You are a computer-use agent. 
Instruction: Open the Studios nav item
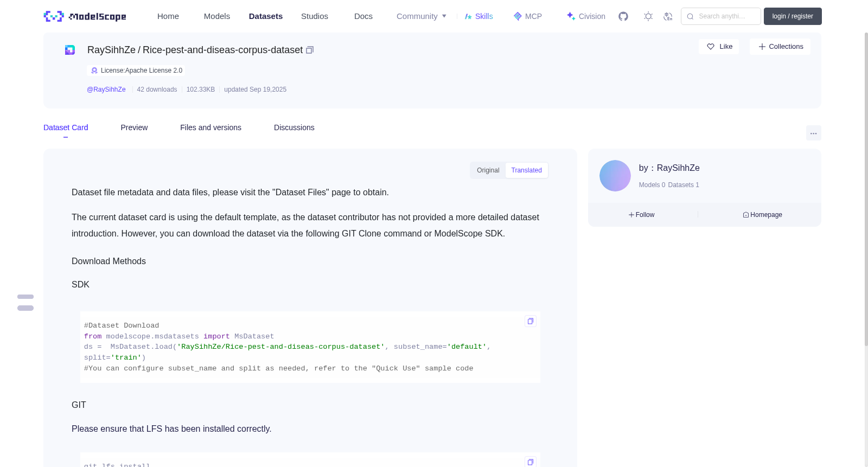click(315, 16)
